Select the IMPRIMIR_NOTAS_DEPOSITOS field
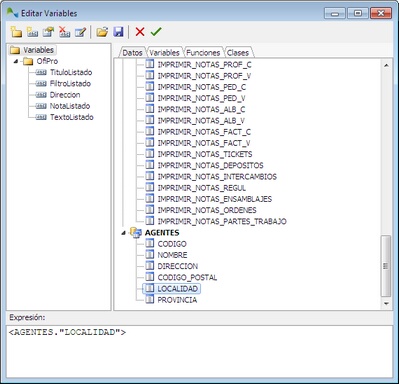The width and height of the screenshot is (399, 384). pyautogui.click(x=210, y=165)
